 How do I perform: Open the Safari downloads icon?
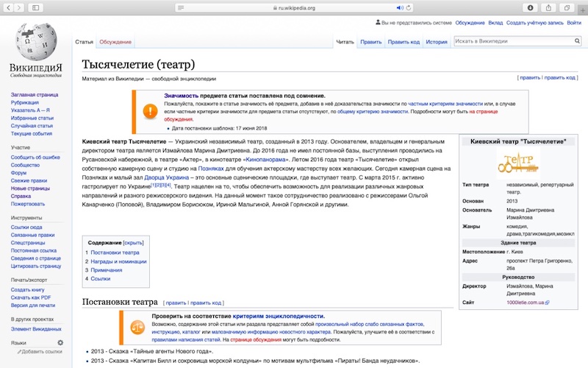pyautogui.click(x=530, y=7)
